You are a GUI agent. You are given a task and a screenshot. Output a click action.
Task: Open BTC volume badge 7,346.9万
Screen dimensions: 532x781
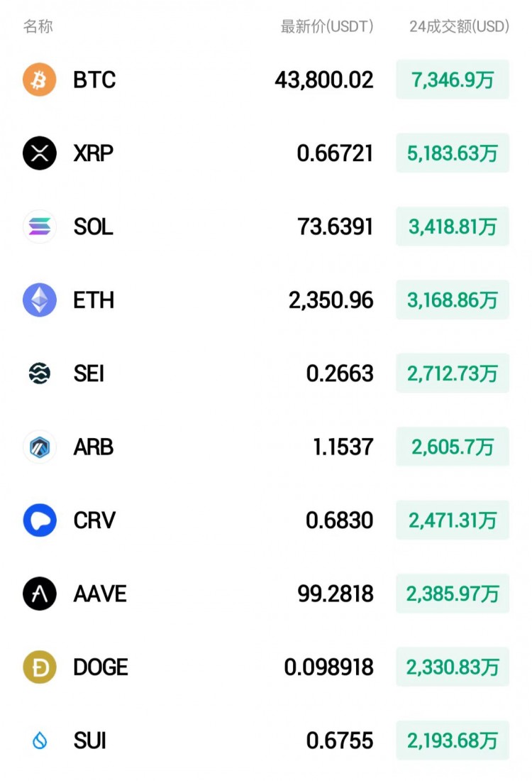[x=453, y=80]
